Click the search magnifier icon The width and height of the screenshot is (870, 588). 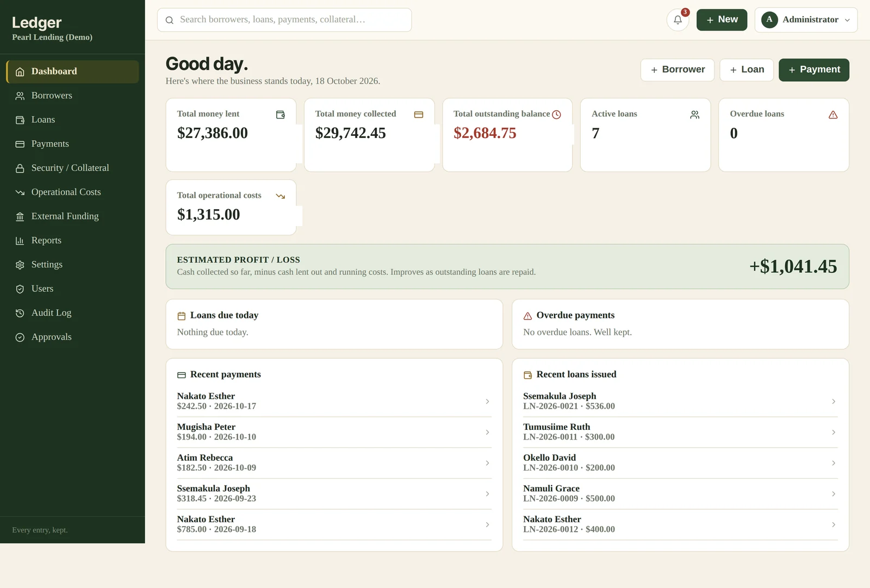pos(170,20)
